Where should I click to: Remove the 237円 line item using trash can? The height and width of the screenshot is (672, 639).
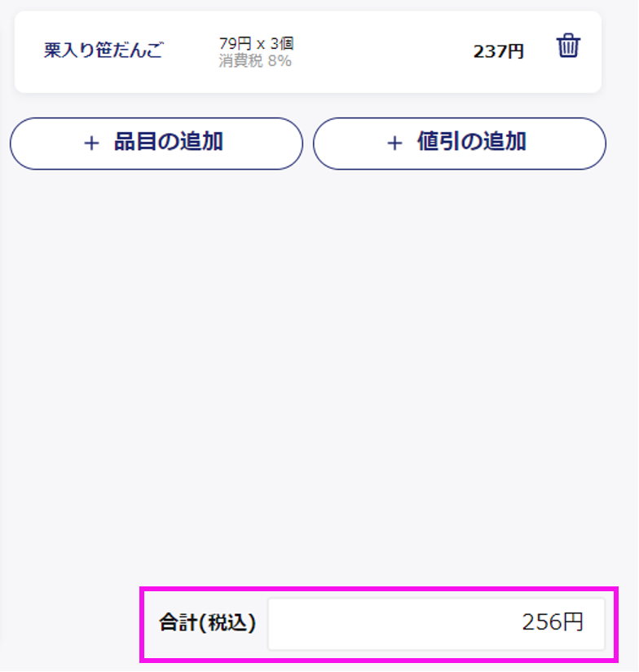pos(568,46)
